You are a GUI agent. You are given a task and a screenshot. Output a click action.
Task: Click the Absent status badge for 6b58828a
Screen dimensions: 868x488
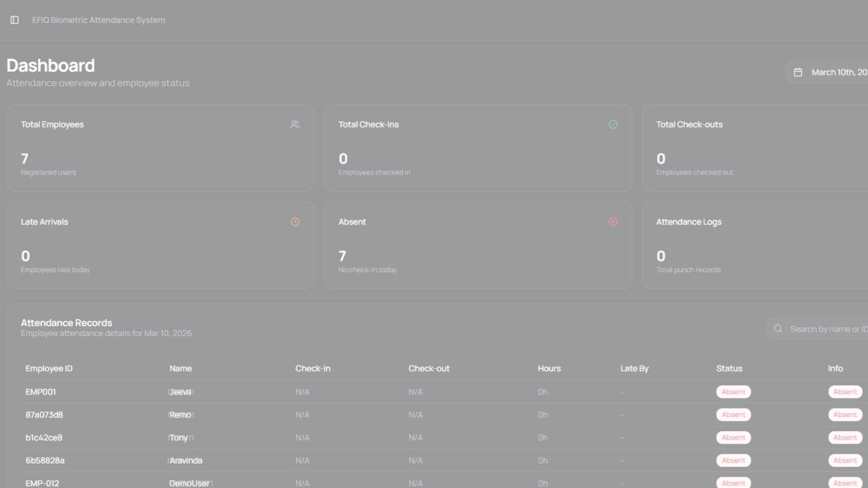(733, 460)
